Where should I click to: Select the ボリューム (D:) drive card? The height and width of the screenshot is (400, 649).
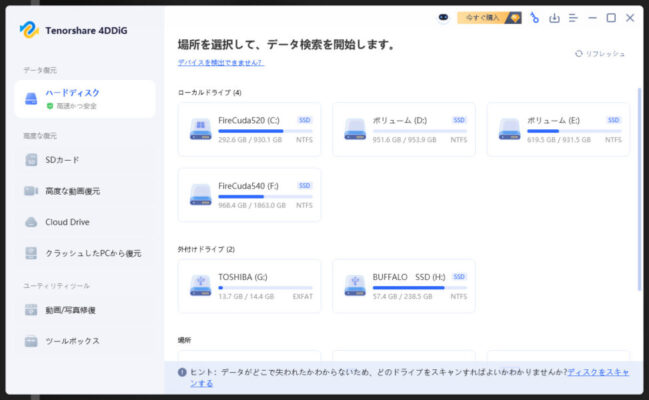(403, 129)
